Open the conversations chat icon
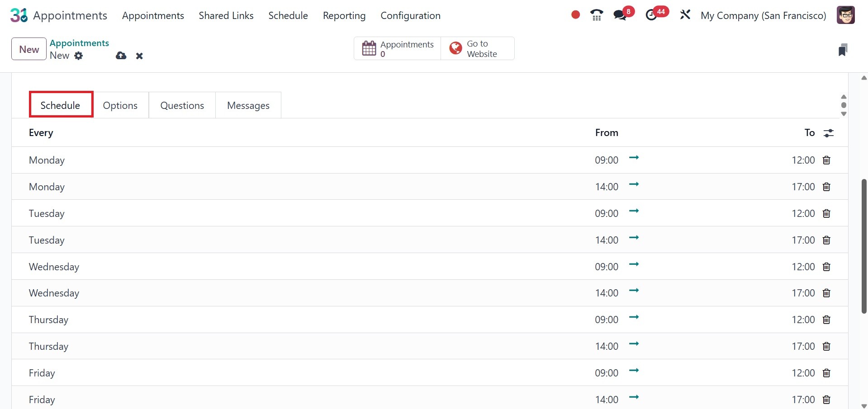The height and width of the screenshot is (409, 868). (620, 15)
